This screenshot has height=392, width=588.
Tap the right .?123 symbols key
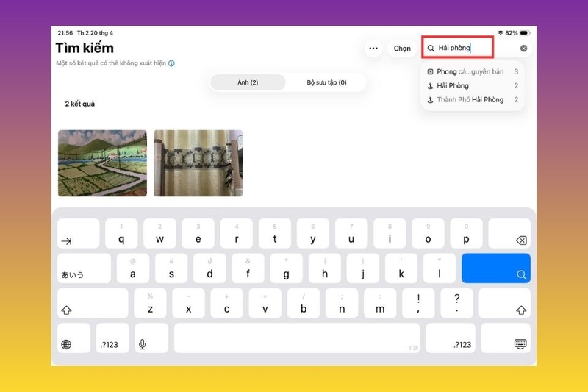451,338
